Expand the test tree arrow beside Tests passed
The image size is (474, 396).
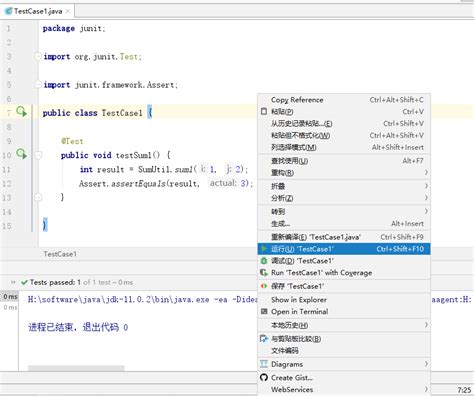tap(13, 282)
